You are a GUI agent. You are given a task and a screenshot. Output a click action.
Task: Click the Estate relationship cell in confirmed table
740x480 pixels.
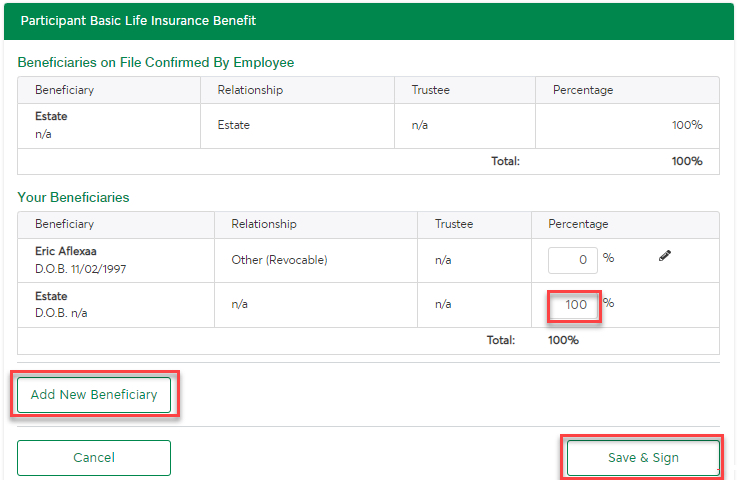234,125
